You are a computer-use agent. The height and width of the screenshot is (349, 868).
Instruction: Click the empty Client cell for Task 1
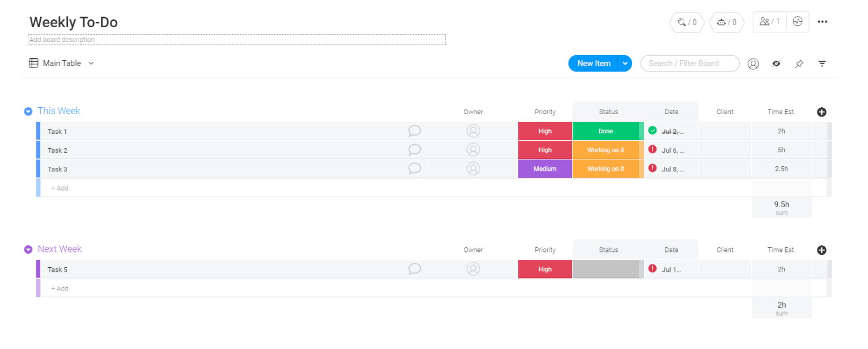point(725,131)
